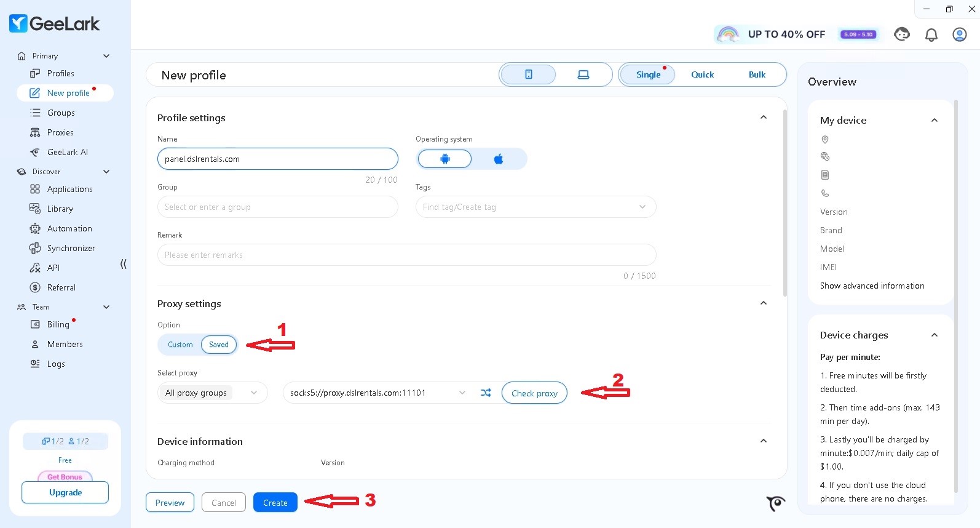Viewport: 980px width, 528px height.
Task: Collapse the sidebar with double-chevron icon
Action: [124, 264]
